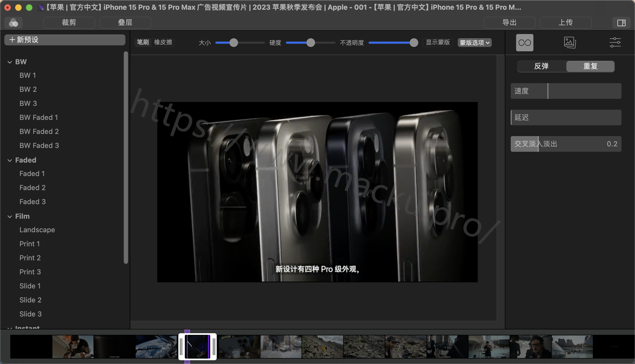Set the 速度 speed slider field
Screen dimensions: 635x364
tap(566, 91)
